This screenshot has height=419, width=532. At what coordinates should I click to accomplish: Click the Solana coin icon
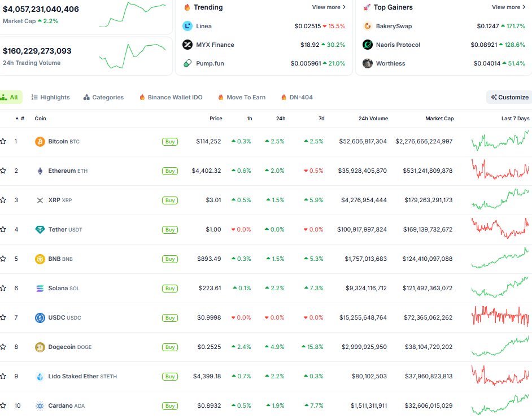pos(39,288)
